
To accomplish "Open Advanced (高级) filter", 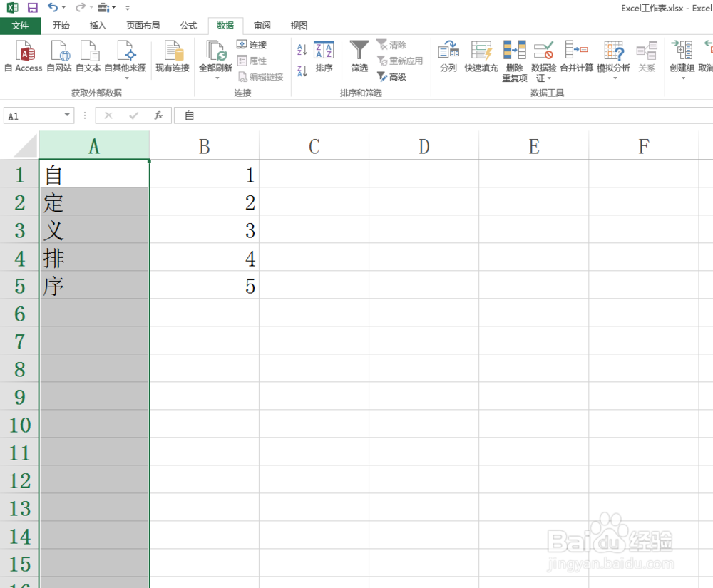I will coord(391,77).
